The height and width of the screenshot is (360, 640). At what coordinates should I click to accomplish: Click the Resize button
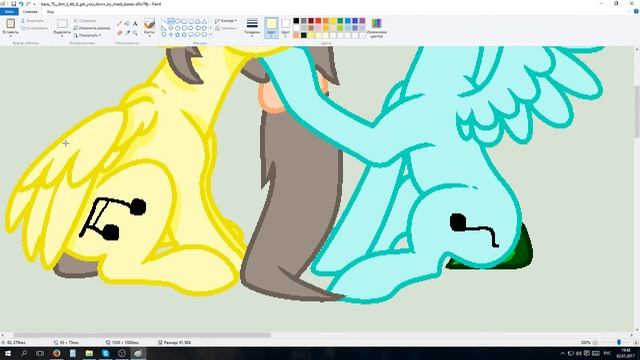pos(92,28)
